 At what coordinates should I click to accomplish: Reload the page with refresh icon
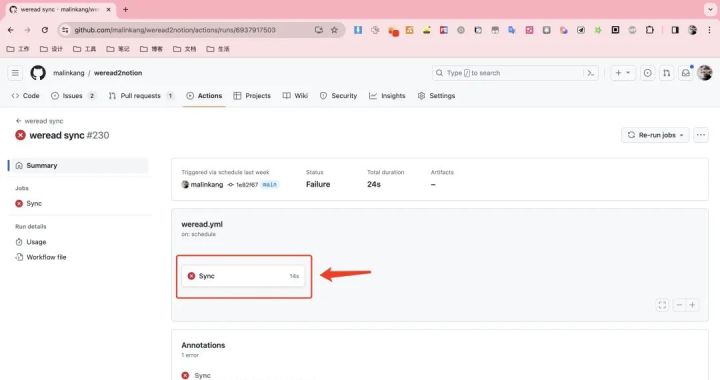(45, 30)
